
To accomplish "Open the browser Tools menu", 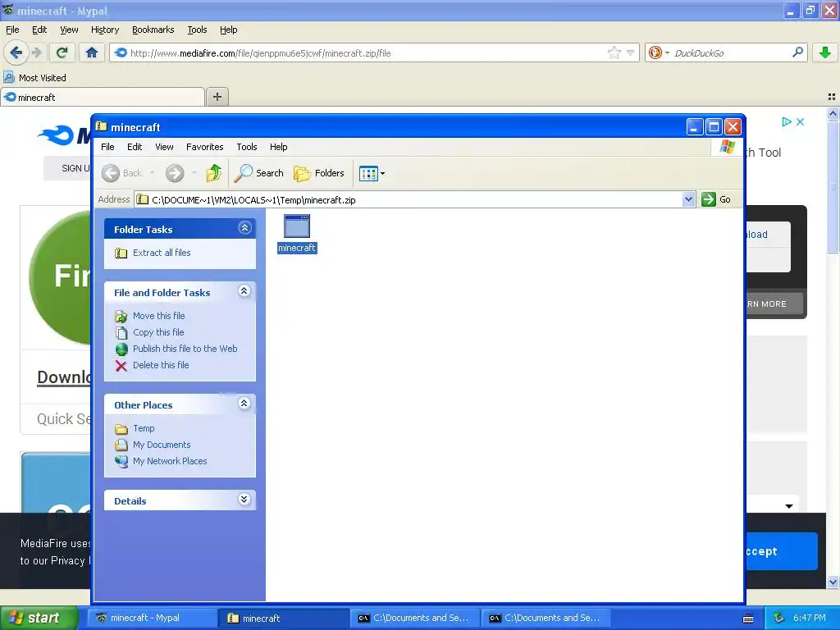I will pos(197,30).
